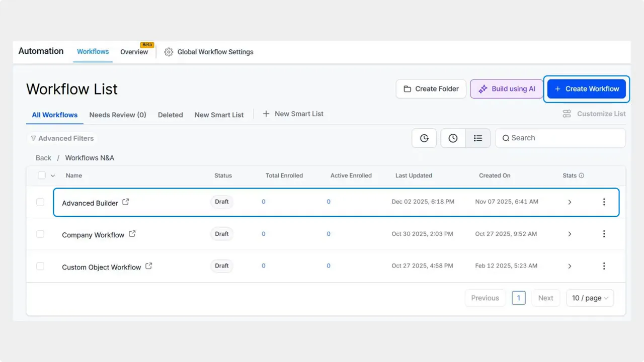This screenshot has height=362, width=644.
Task: Go to page 1 using pagination
Action: 518,298
